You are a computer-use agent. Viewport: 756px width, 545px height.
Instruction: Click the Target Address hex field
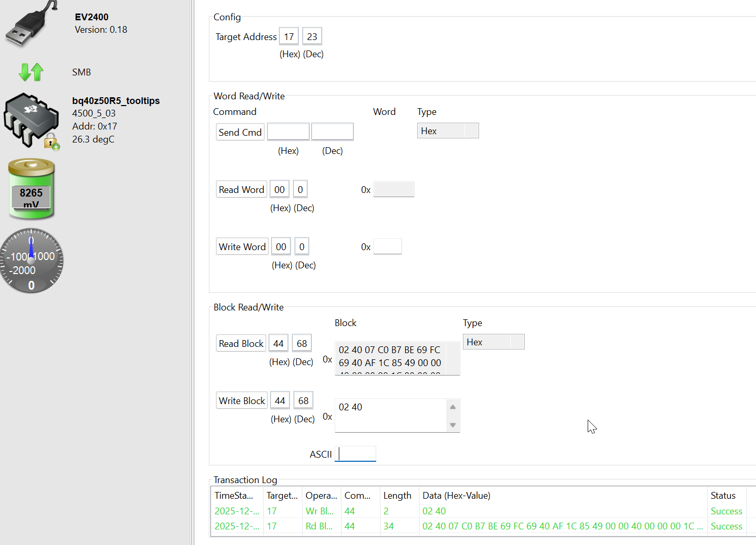(x=289, y=37)
